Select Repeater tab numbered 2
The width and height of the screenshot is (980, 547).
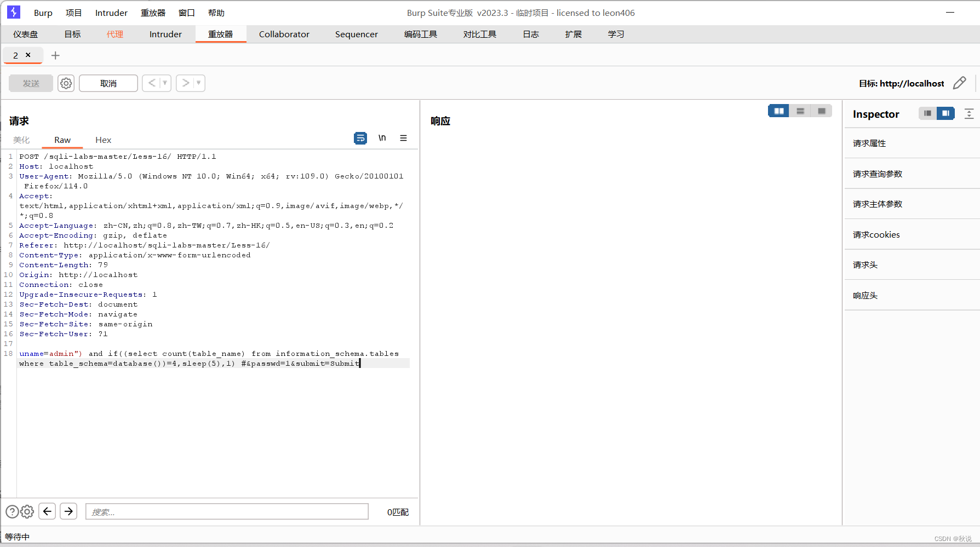tap(16, 55)
